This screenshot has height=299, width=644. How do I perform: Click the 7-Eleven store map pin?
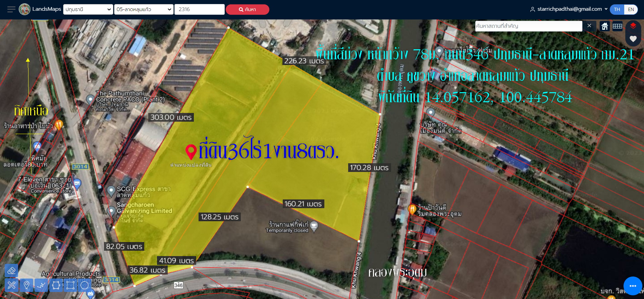click(x=77, y=184)
